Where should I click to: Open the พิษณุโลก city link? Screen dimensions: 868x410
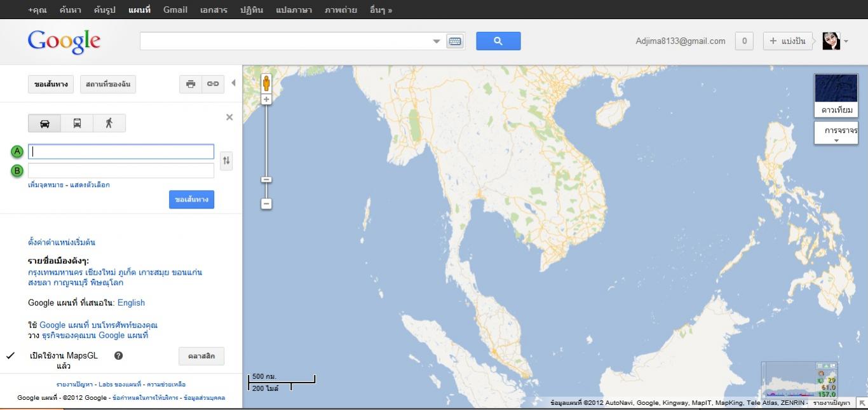(x=107, y=283)
